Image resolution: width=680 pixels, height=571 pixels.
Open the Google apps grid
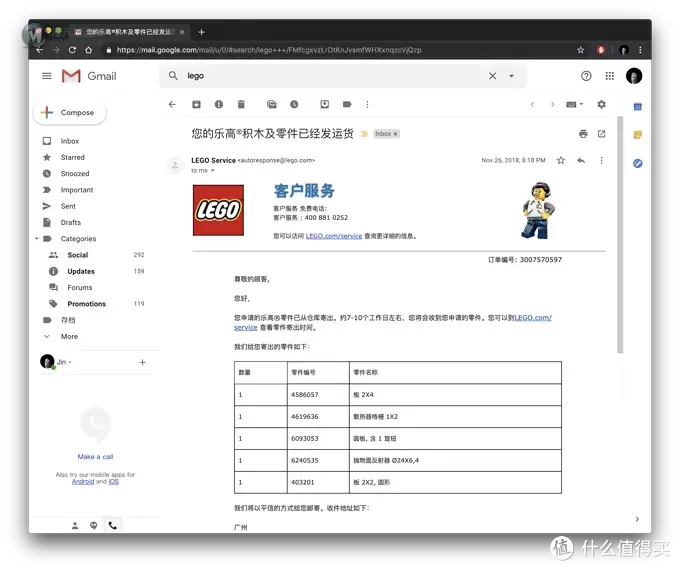610,76
